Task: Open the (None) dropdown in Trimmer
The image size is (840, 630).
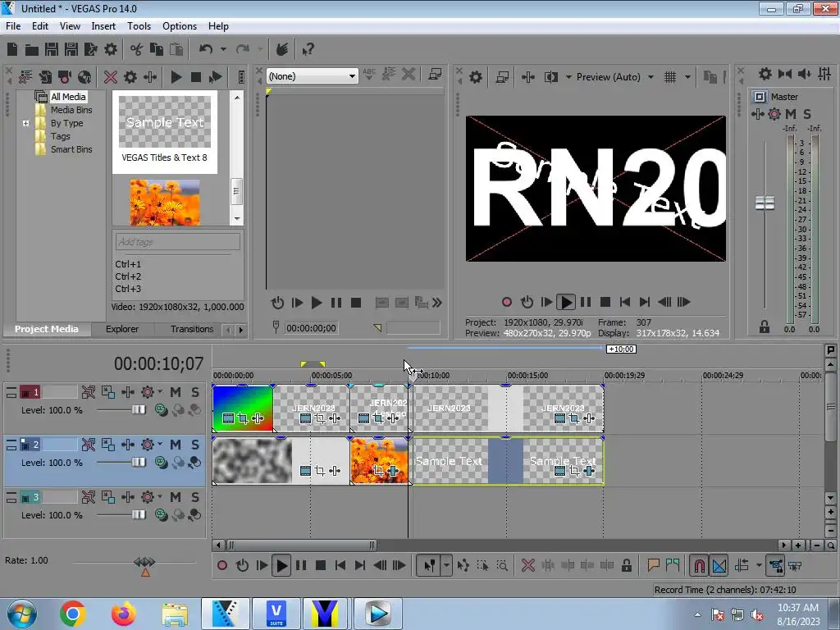Action: point(312,76)
